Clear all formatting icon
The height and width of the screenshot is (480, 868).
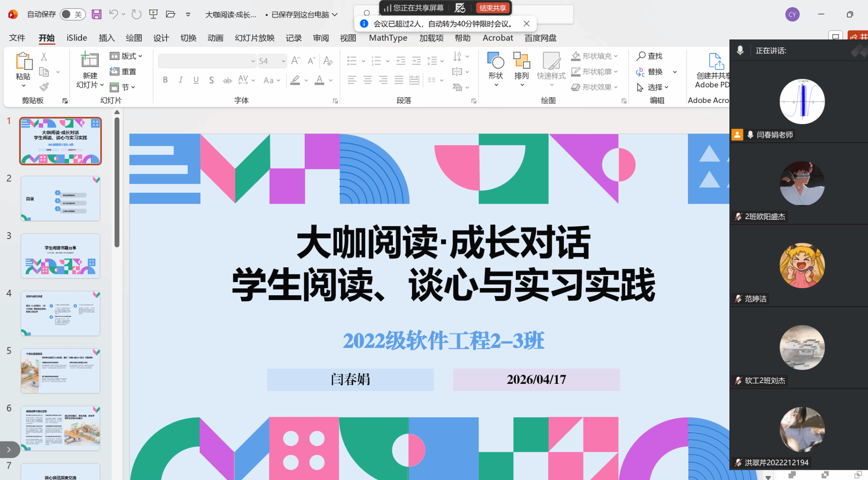[328, 61]
